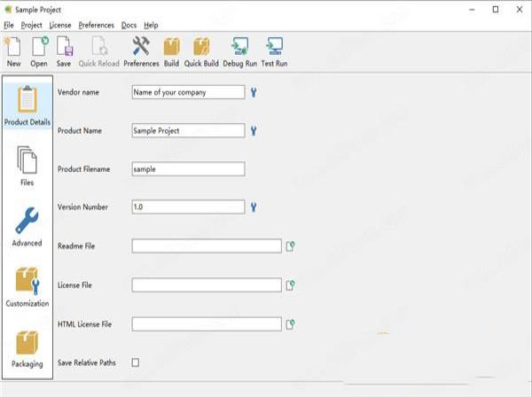
Task: Click the HTML License File path field
Action: (207, 324)
